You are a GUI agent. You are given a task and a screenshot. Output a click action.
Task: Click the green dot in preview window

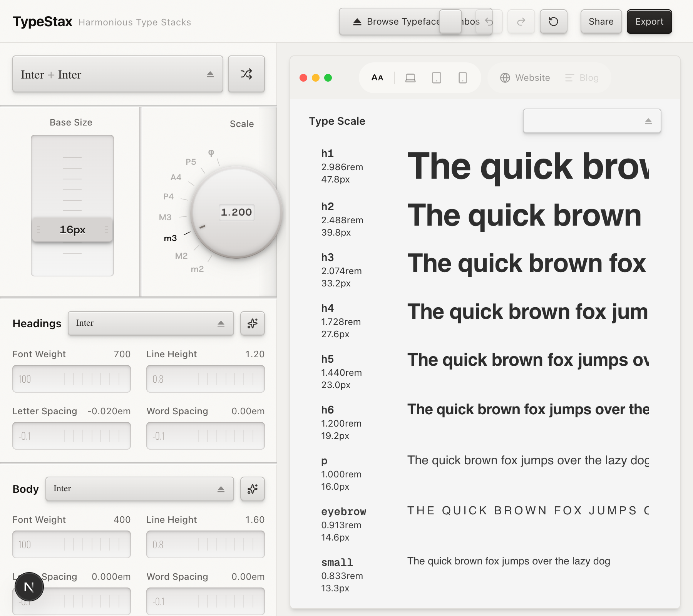click(328, 78)
